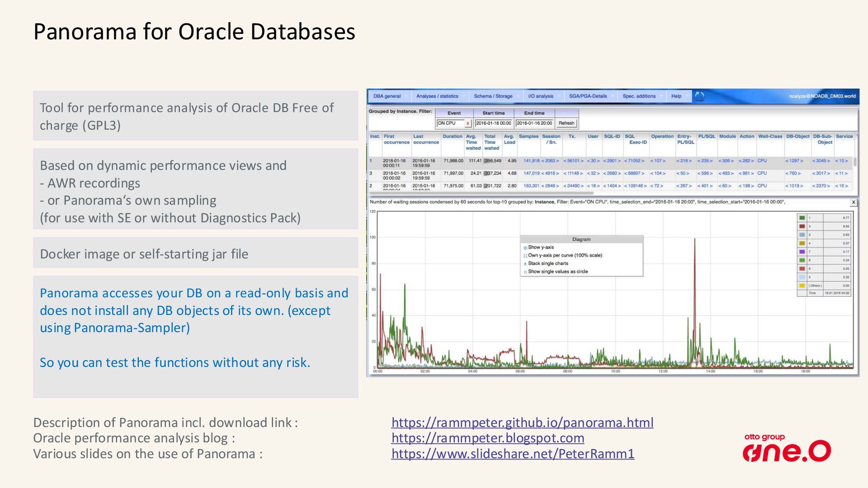
Task: Open the Help menu
Action: coord(676,96)
